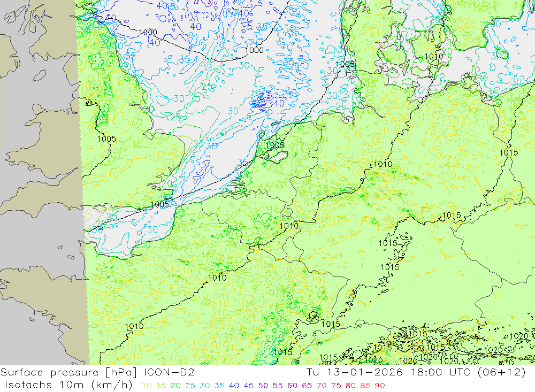Select the '60' legend value
535x392 pixels.
tap(293, 386)
